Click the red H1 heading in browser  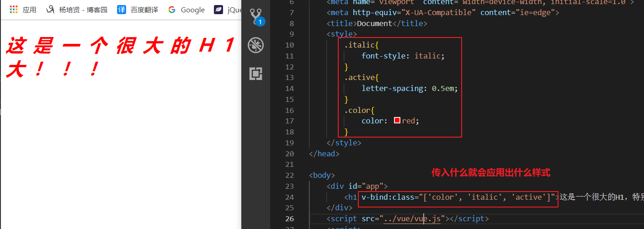point(121,57)
